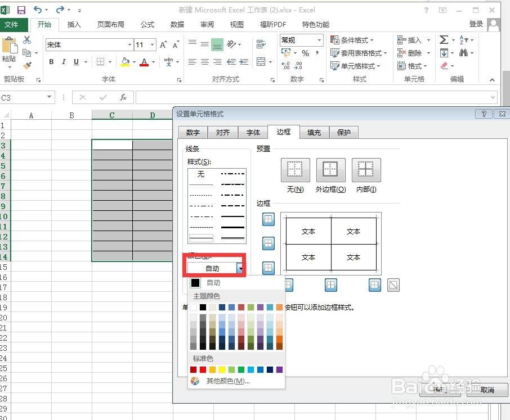Align text to the left
510x420 pixels.
(193, 62)
